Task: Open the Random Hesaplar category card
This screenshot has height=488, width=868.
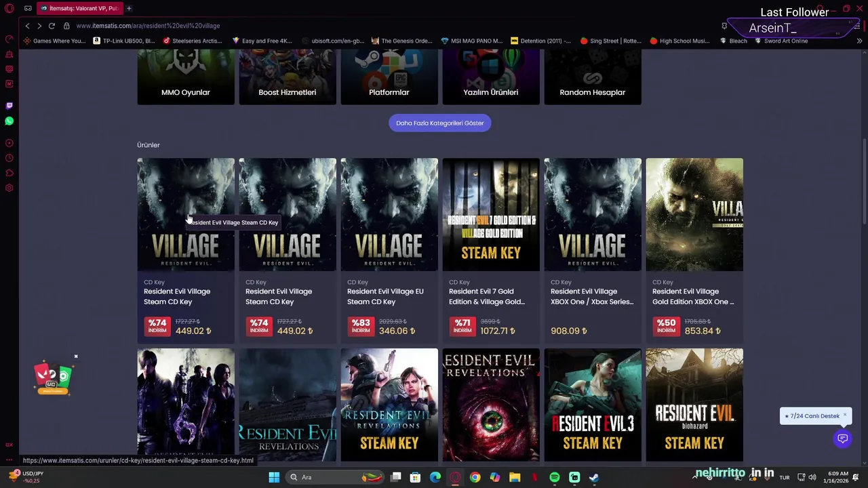Action: point(593,77)
